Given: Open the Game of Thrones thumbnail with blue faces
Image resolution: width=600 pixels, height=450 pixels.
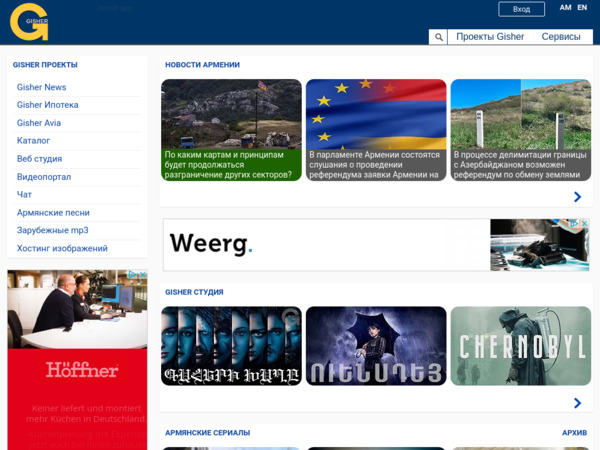Looking at the screenshot, I should tap(231, 346).
